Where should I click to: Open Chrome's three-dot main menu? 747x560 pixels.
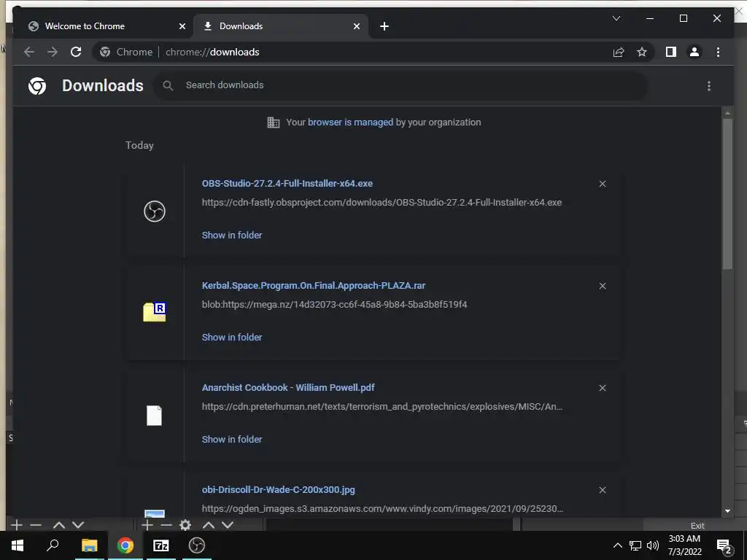click(x=718, y=52)
